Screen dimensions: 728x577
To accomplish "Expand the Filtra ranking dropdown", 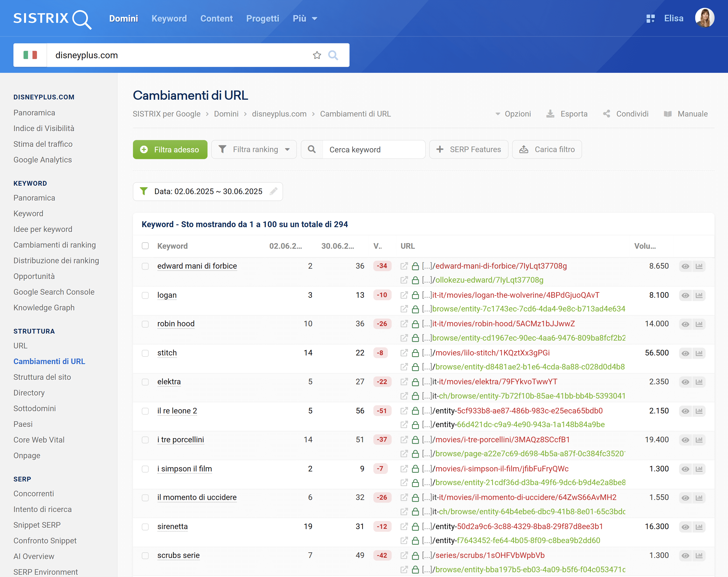I will (254, 149).
